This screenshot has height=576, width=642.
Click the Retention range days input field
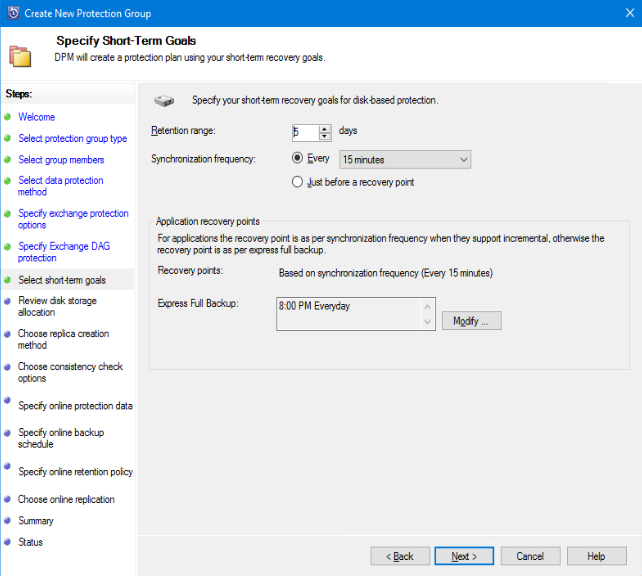(304, 132)
